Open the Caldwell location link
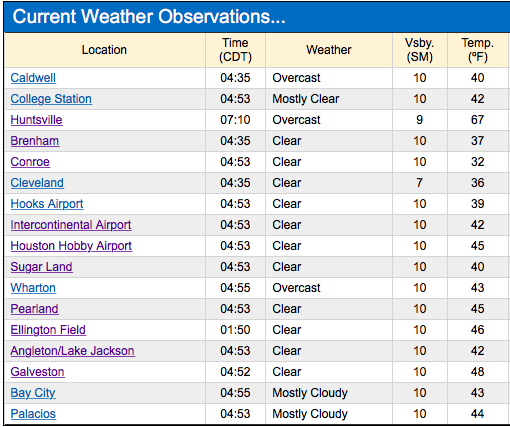This screenshot has height=427, width=510. pos(33,78)
